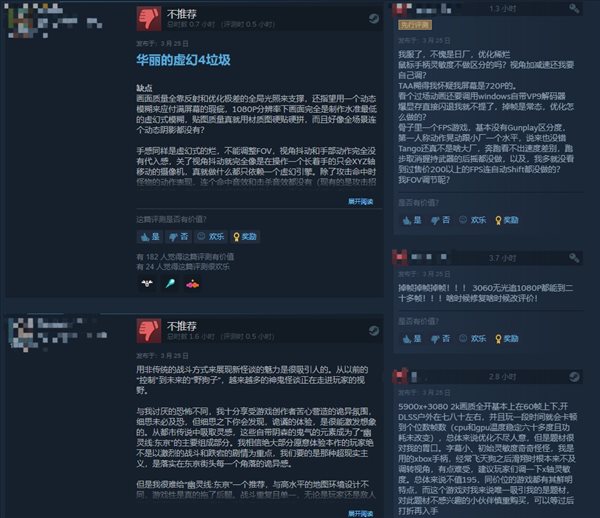Click thumbs-down icon on first 不推荐 review
The height and width of the screenshot is (518, 600).
point(149,18)
